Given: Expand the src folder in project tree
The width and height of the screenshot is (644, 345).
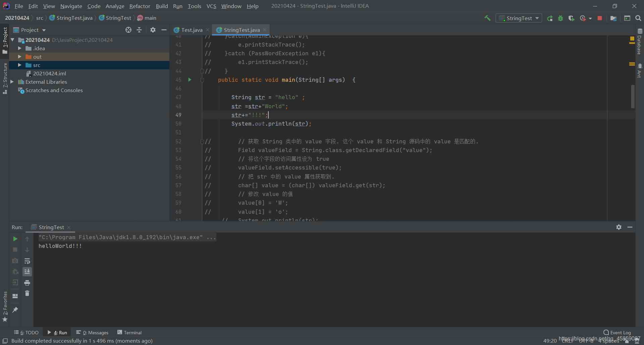Looking at the screenshot, I should click(x=20, y=65).
